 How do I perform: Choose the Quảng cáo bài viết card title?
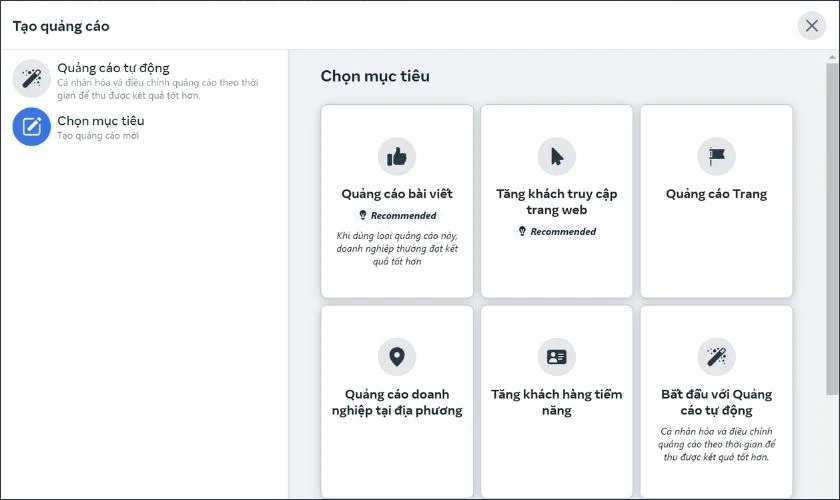397,193
